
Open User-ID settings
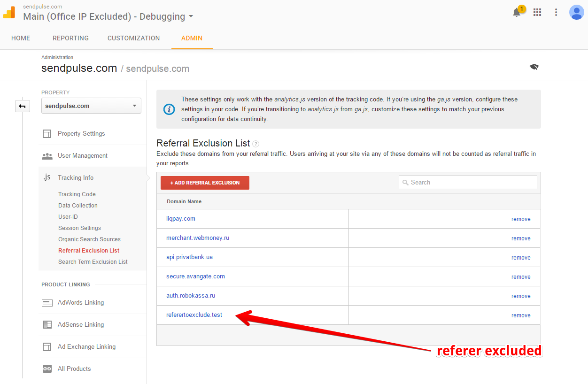point(68,217)
